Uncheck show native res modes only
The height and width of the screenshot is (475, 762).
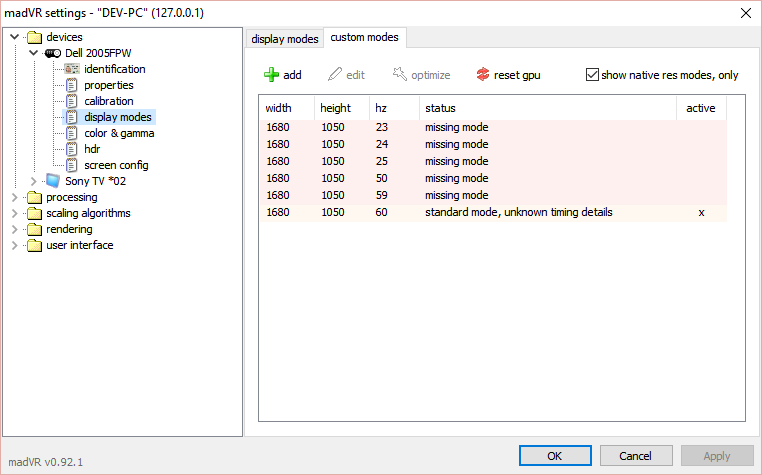coord(592,75)
